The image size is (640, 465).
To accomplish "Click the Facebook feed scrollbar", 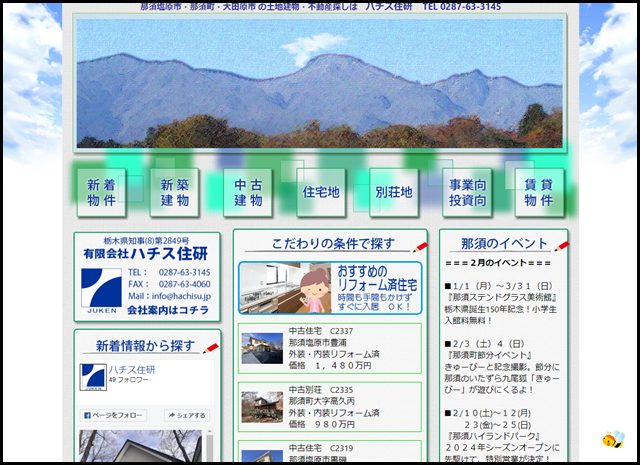I will pos(209,445).
